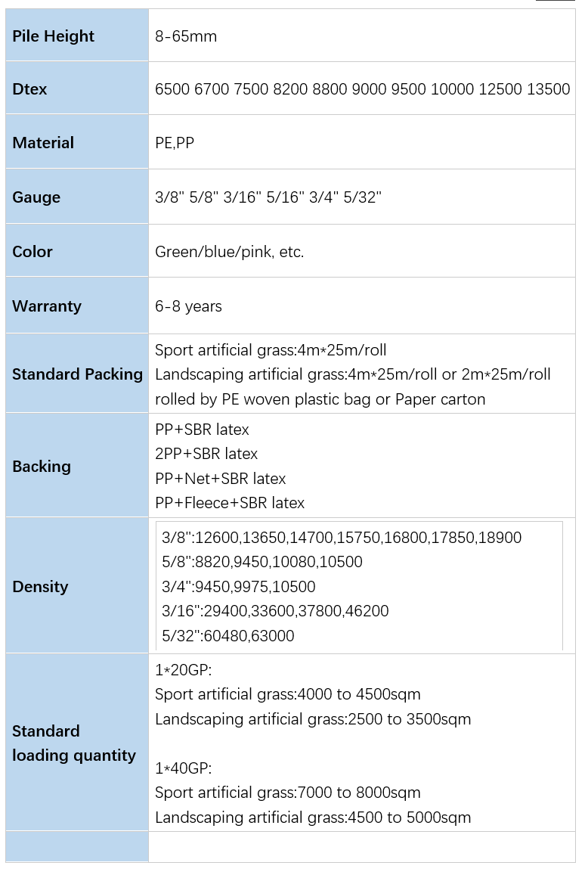Click the Standard loading quantity label
588x878 pixels.
(x=74, y=743)
